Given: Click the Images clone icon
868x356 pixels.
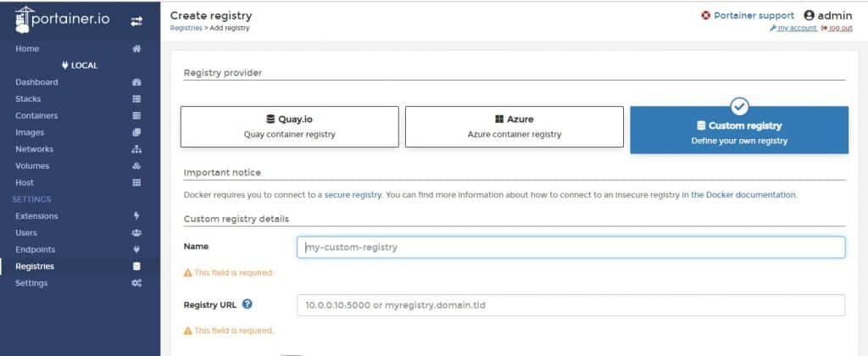Looking at the screenshot, I should 136,132.
